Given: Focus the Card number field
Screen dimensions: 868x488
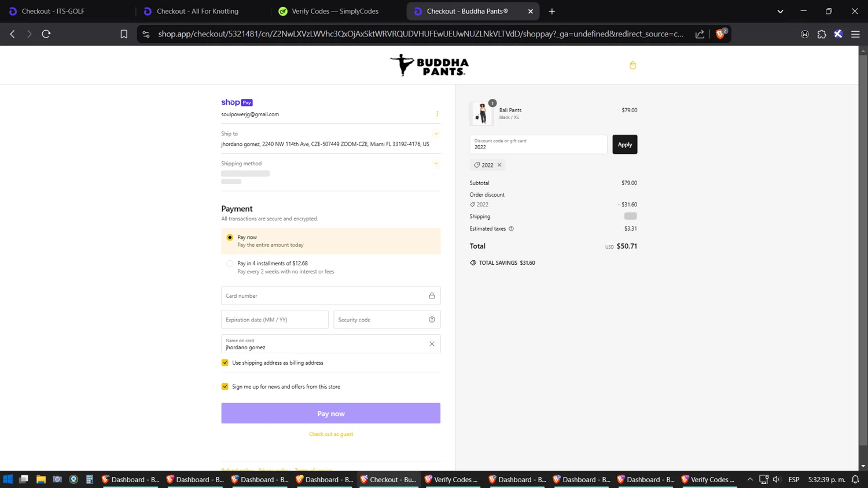Looking at the screenshot, I should pos(330,295).
